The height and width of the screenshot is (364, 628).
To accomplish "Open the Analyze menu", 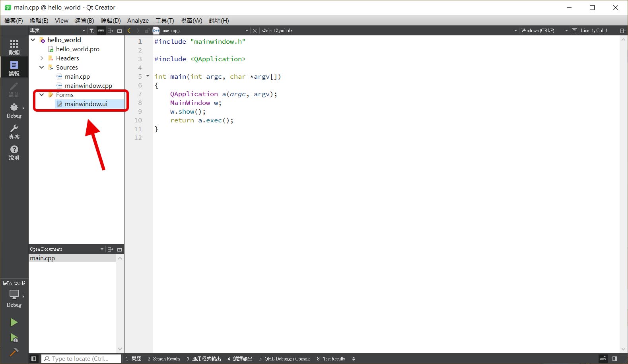I will point(138,20).
